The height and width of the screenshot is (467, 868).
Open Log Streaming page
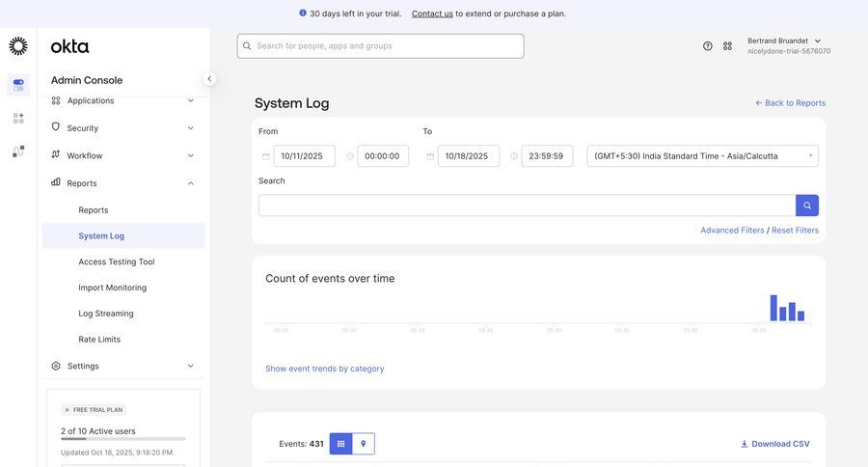[106, 314]
